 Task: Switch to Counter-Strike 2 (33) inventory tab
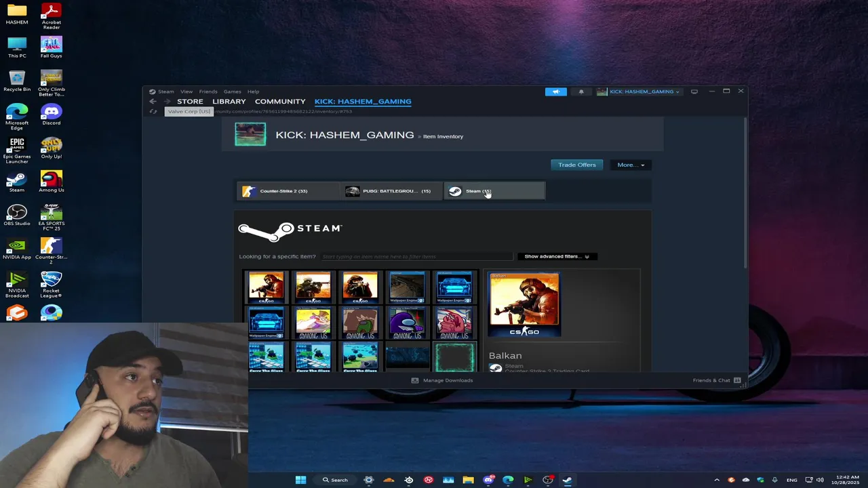(x=288, y=191)
